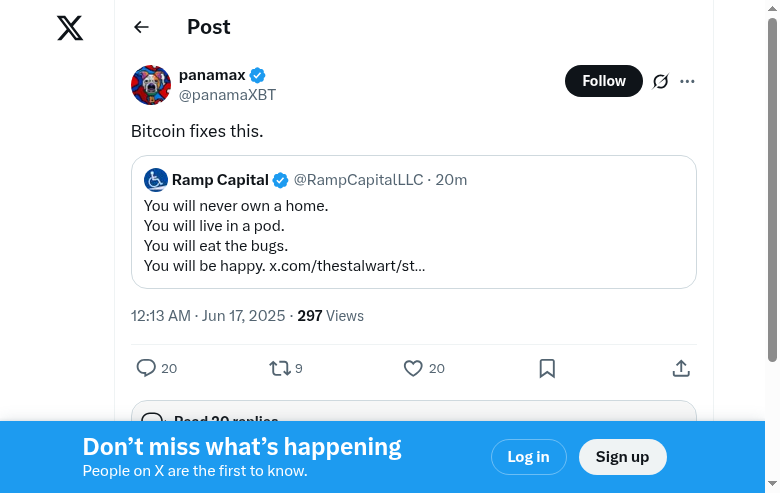Like the Bitcoin fixes this post

(x=413, y=368)
